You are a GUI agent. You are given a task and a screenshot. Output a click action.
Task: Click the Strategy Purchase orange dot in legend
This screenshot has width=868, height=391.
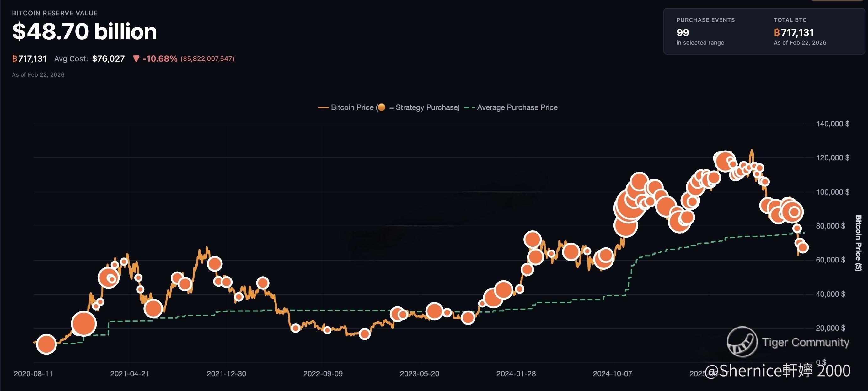381,107
